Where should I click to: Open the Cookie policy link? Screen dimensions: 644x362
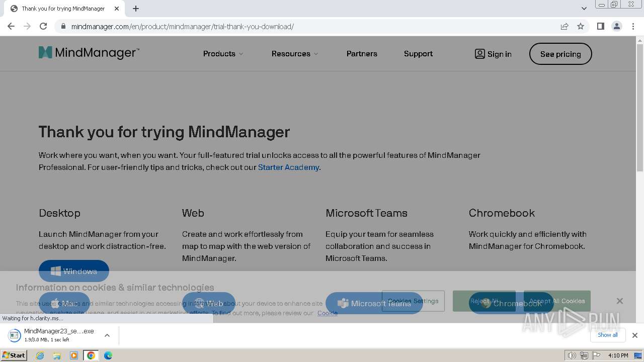pos(328,313)
